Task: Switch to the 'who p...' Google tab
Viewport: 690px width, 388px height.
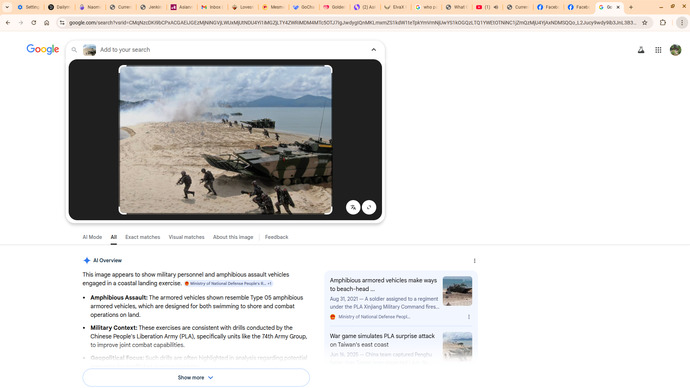Action: [426, 7]
